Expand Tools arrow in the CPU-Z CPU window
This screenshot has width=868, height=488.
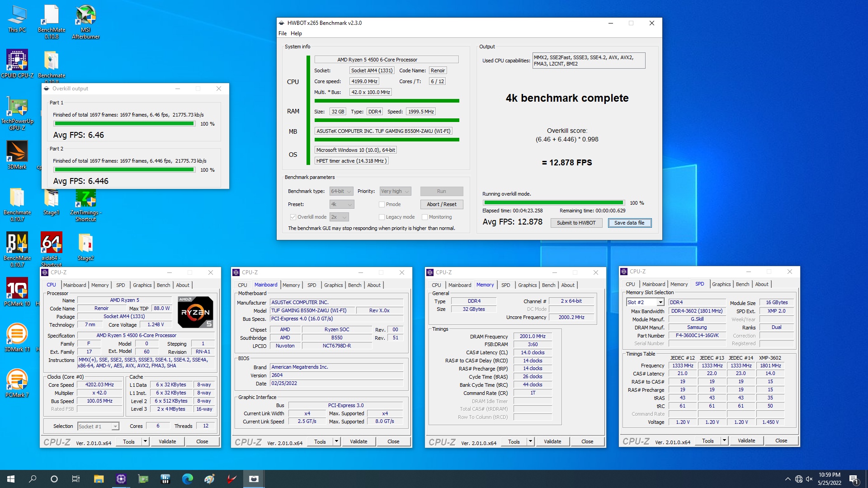tap(145, 441)
